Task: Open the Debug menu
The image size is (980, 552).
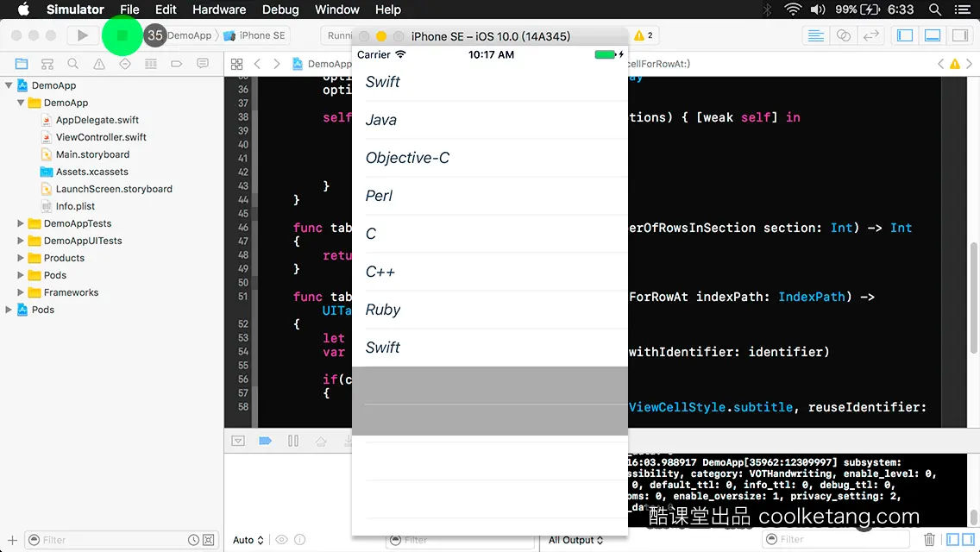Action: click(x=280, y=9)
